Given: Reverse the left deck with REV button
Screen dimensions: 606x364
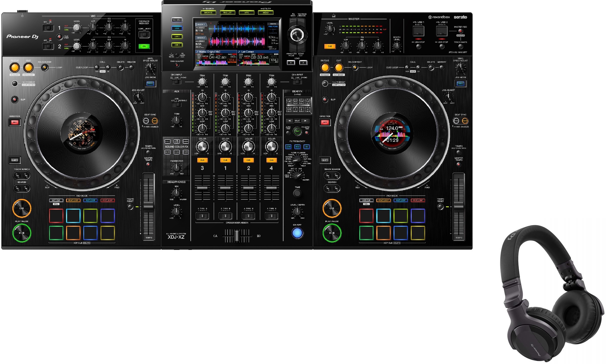Looking at the screenshot, I should [15, 122].
